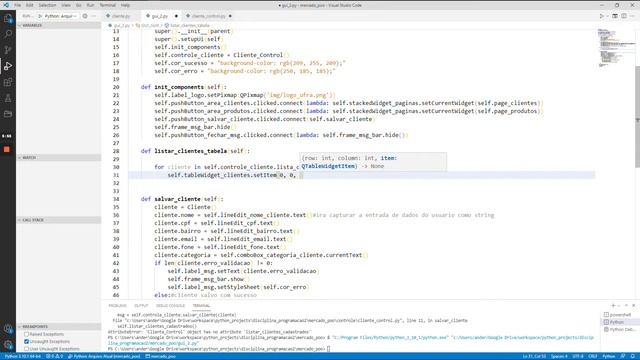Switch to DEBUG CONSOLE panel tab

coord(170,306)
